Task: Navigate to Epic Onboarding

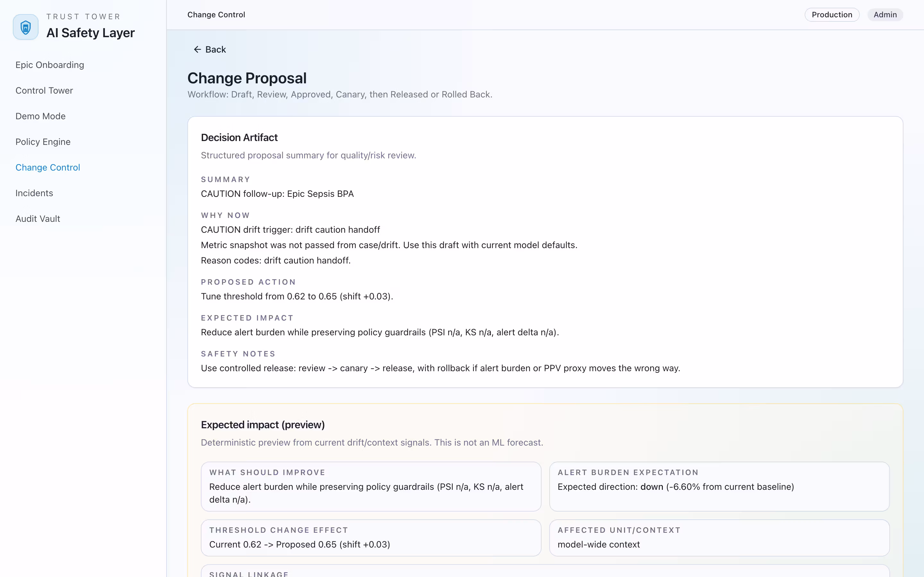Action: coord(50,65)
